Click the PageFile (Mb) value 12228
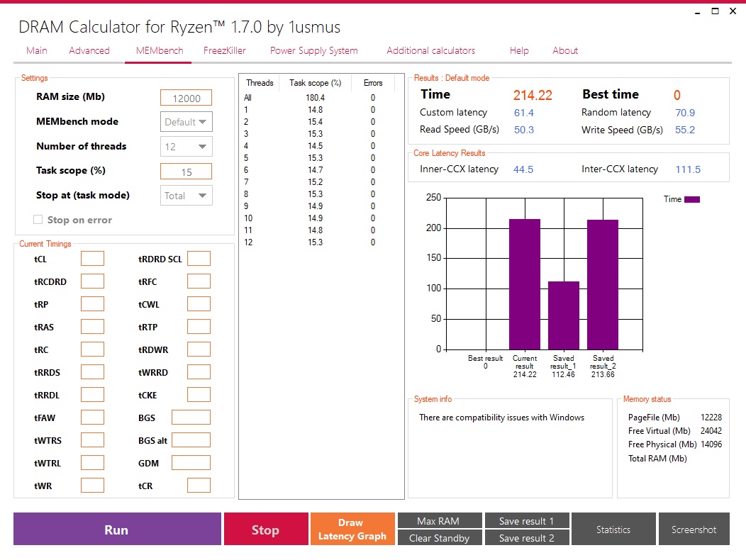This screenshot has width=746, height=560. coord(711,418)
